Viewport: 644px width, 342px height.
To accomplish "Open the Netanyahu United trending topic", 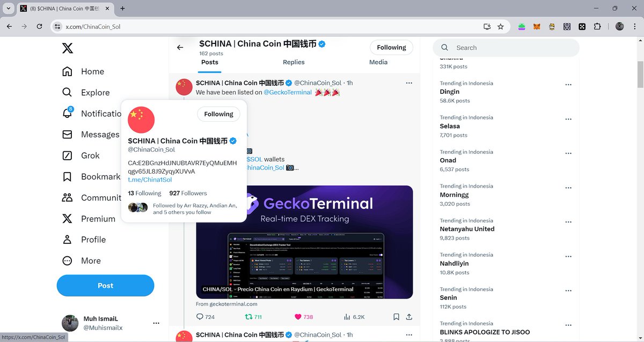I will [467, 229].
